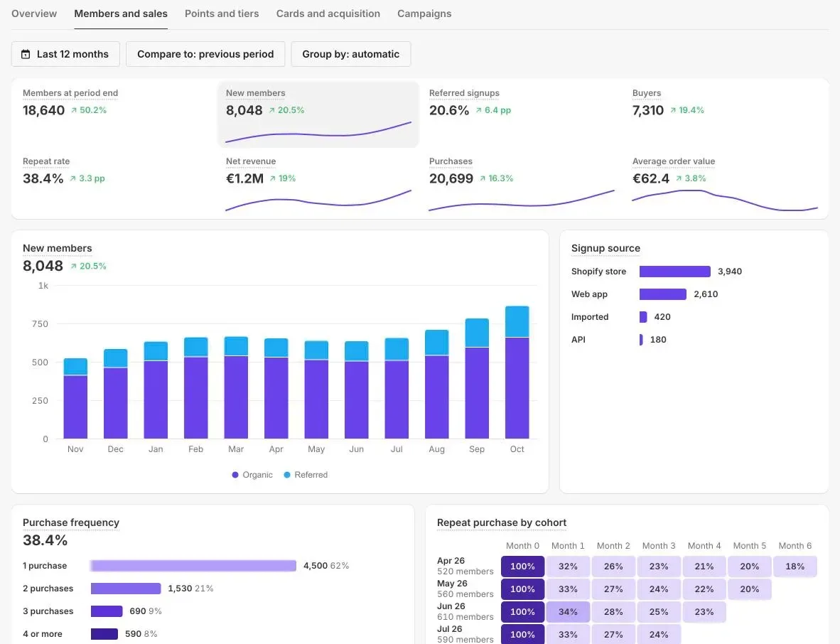Screen dimensions: 840x644
Task: Select the Repeat rate metric
Action: [114, 183]
